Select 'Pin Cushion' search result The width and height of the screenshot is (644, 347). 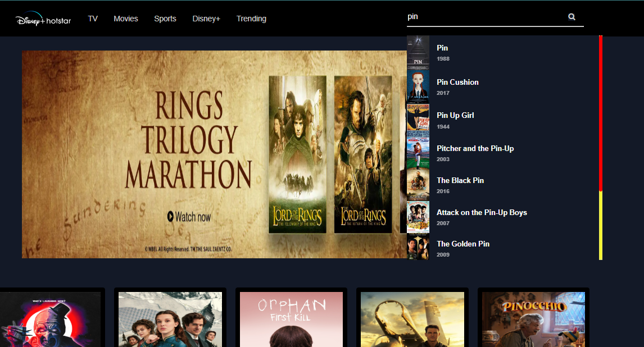(503, 86)
